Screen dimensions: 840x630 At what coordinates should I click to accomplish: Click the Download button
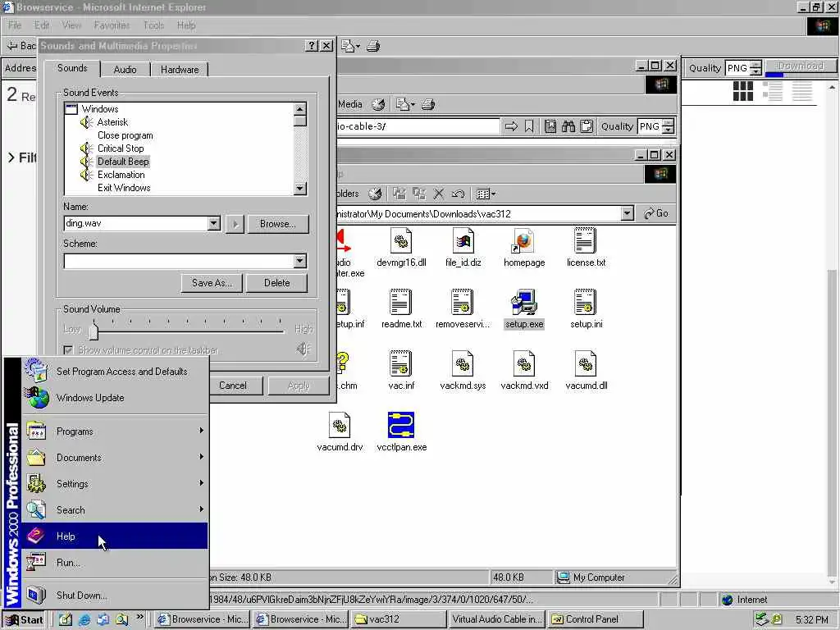801,66
